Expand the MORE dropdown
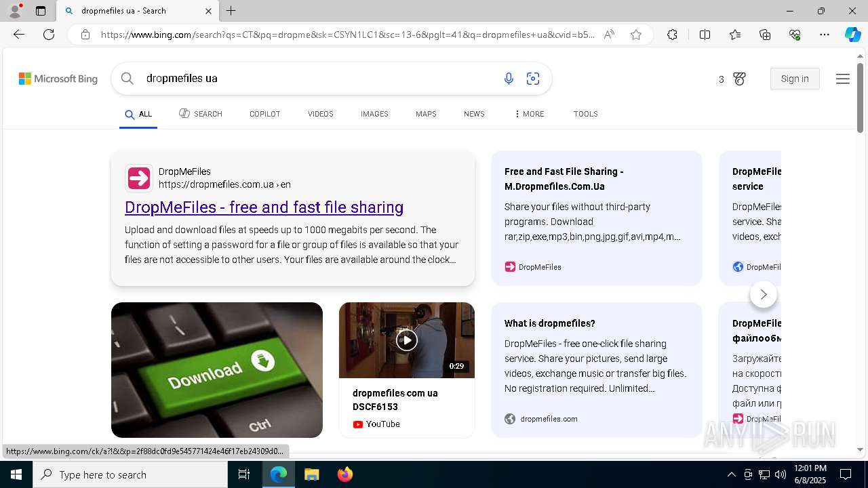Screen dimensions: 868x488 coord(530,114)
